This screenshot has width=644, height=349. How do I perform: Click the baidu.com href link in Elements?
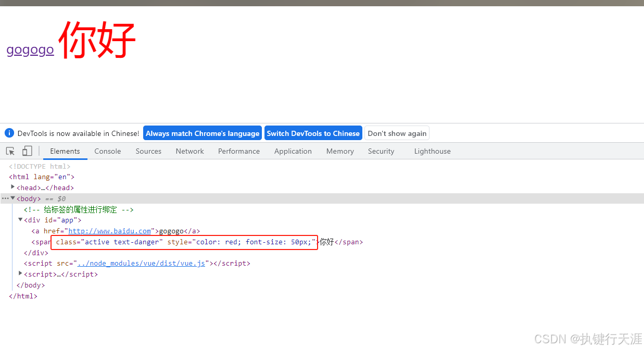[109, 231]
